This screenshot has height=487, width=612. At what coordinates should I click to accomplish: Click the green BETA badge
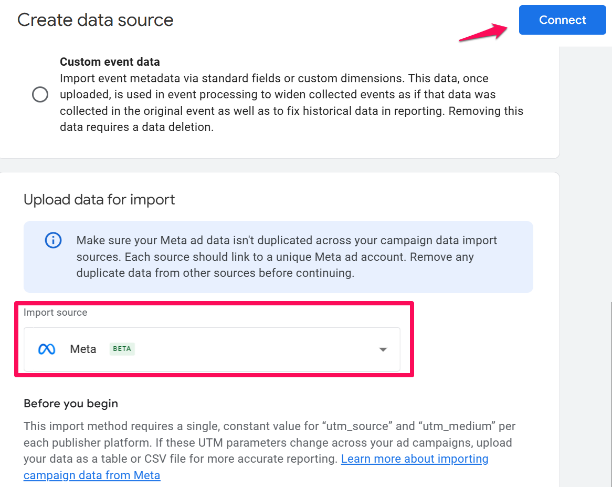click(121, 349)
